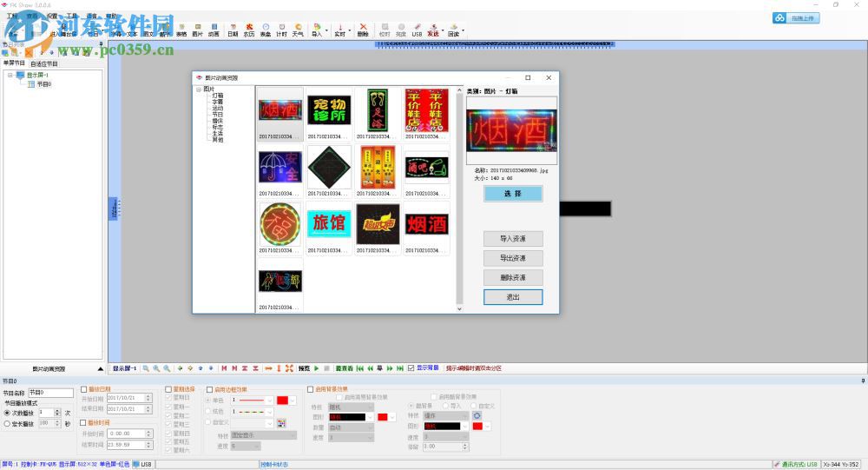The width and height of the screenshot is (868, 470).
Task: Enable the 启用背景效果 checkbox
Action: click(311, 389)
